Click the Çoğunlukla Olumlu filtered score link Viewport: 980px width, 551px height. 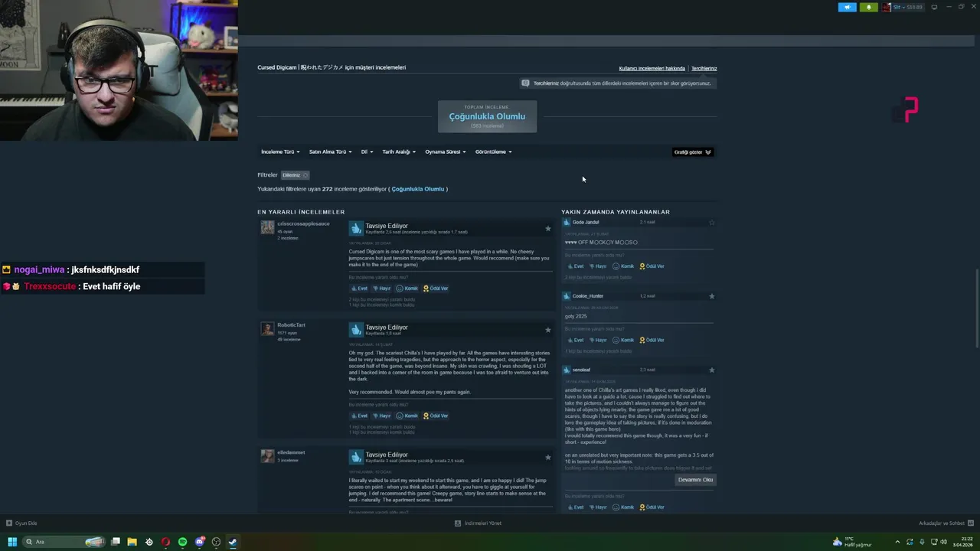tap(418, 189)
